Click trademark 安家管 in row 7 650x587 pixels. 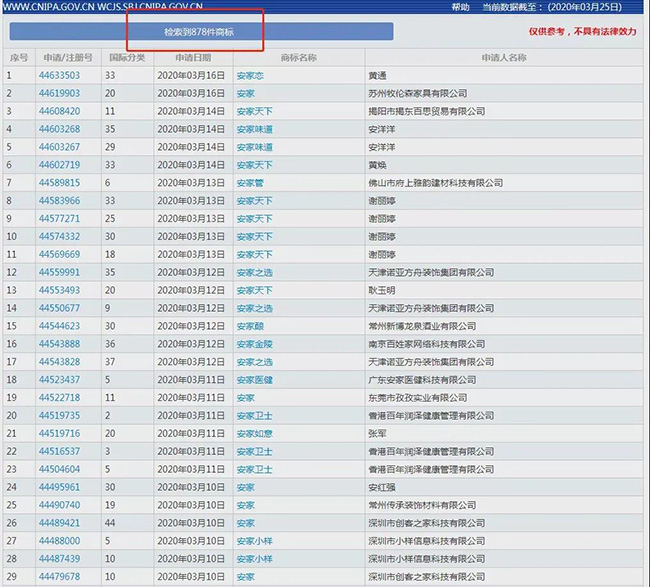(250, 183)
